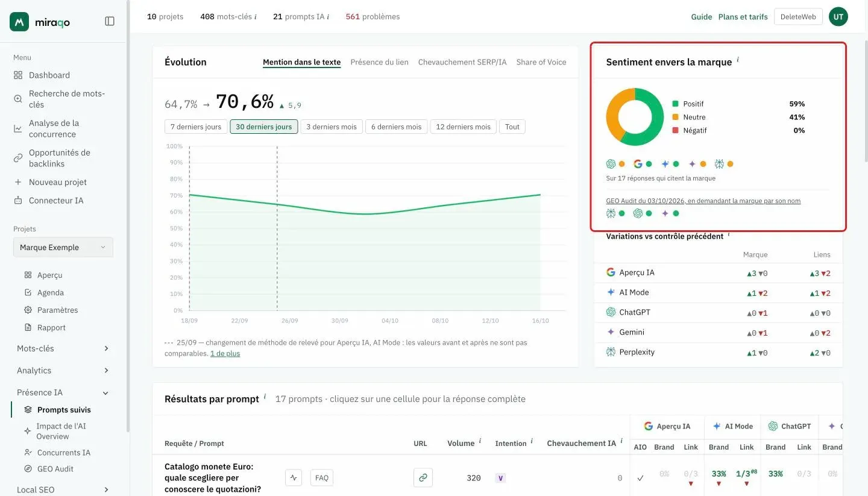This screenshot has height=496, width=868.
Task: Click the miraqo logo
Action: coord(40,22)
